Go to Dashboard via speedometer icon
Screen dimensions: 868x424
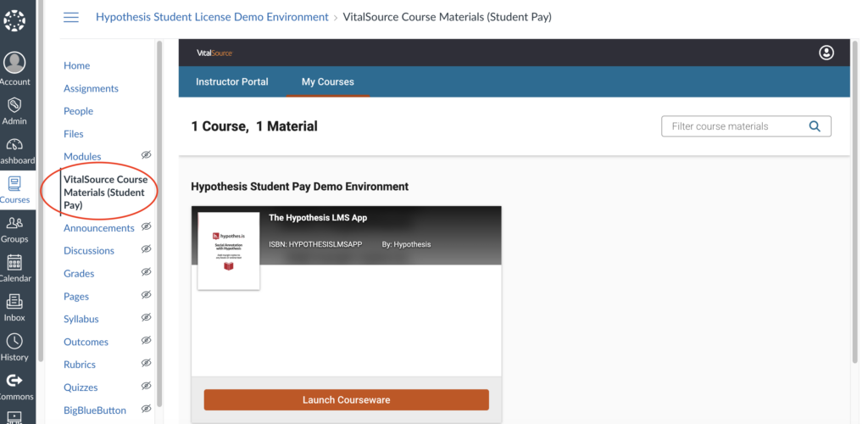click(x=14, y=144)
